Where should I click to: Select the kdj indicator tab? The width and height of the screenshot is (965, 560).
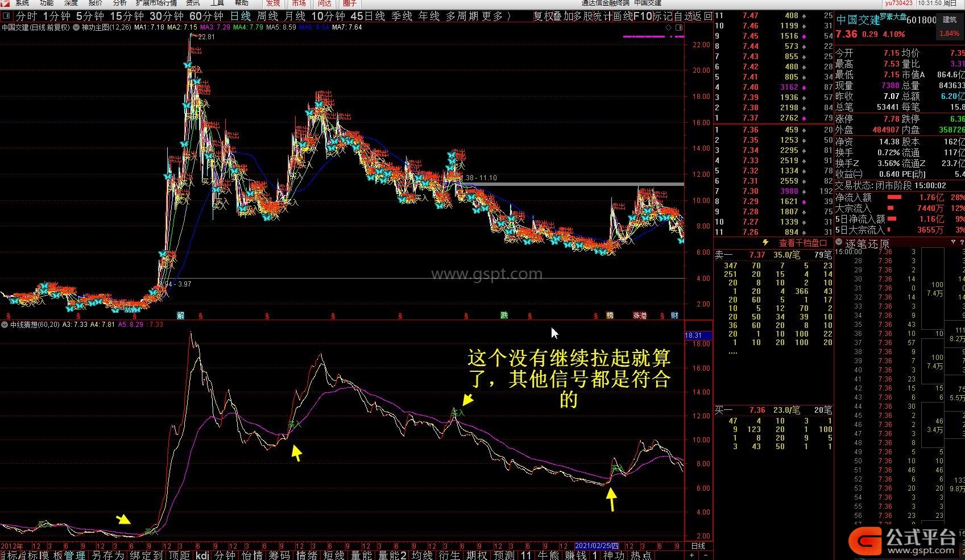203,555
